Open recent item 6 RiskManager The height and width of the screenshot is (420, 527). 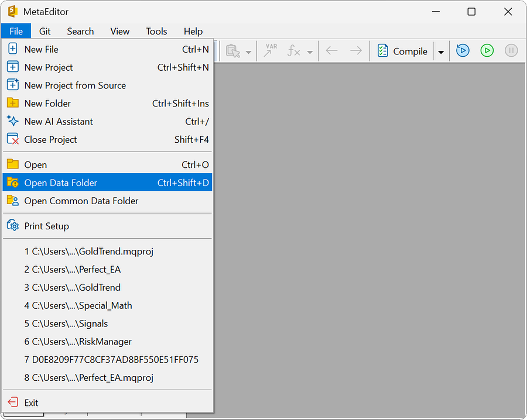[x=108, y=342]
